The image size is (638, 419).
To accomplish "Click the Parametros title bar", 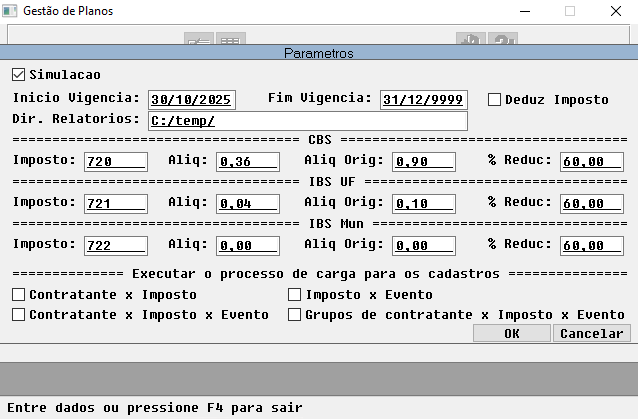I will 319,53.
